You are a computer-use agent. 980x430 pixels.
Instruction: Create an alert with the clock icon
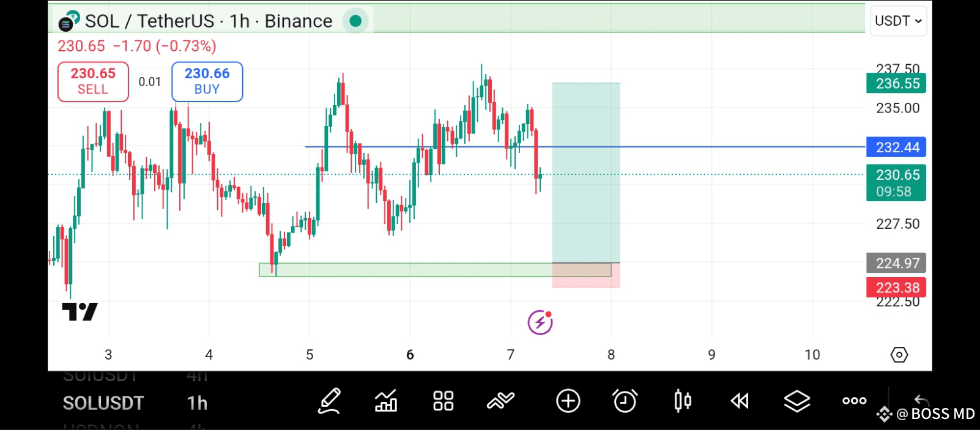[x=625, y=401]
